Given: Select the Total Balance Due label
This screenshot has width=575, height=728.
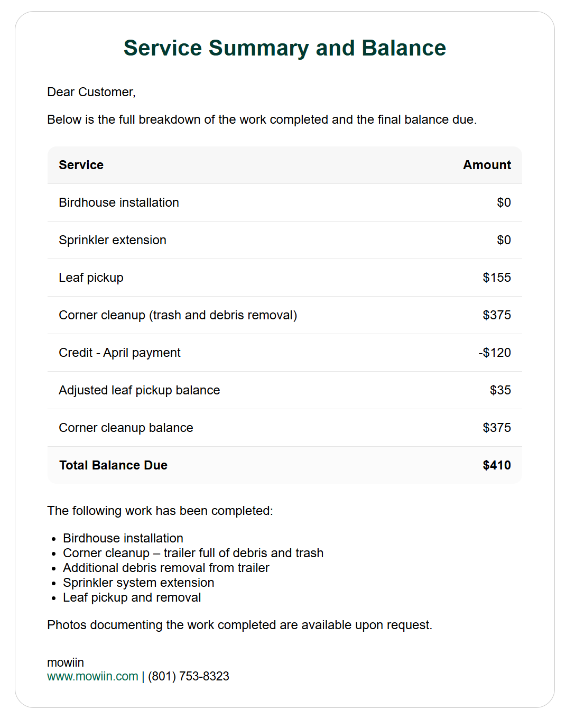Looking at the screenshot, I should tap(114, 465).
